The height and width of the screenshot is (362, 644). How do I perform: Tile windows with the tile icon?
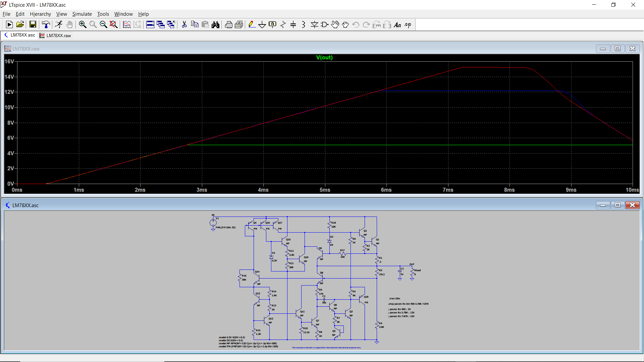(x=150, y=24)
